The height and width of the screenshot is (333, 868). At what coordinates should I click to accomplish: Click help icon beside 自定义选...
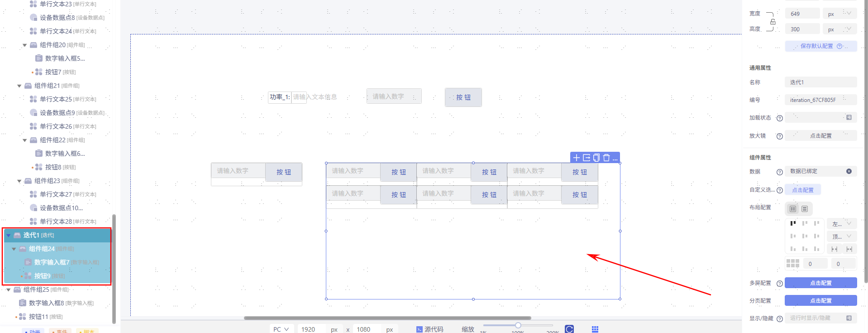pyautogui.click(x=780, y=190)
